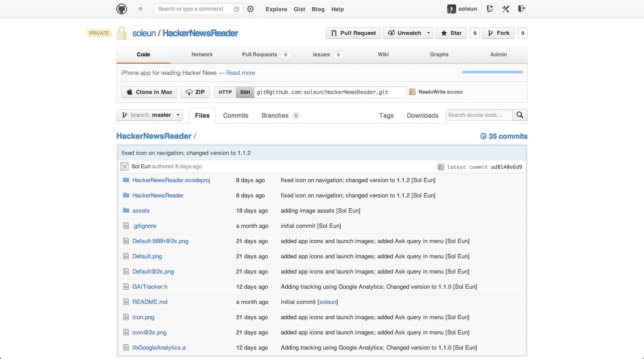The image size is (644, 359).
Task: Click the soleun owner link in title
Action: (x=144, y=33)
